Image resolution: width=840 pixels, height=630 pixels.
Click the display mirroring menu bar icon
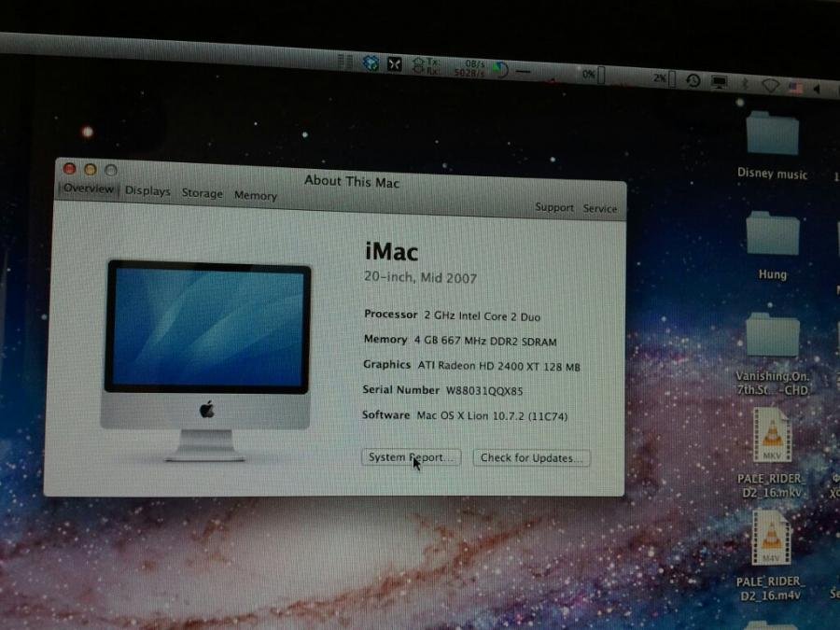(x=719, y=82)
